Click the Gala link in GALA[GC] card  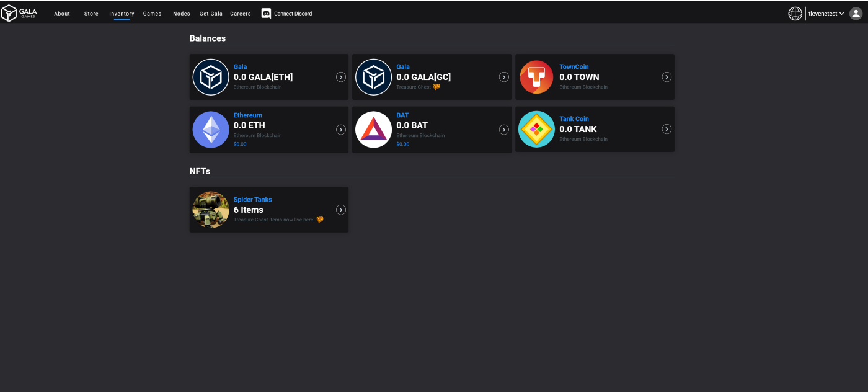coord(403,66)
